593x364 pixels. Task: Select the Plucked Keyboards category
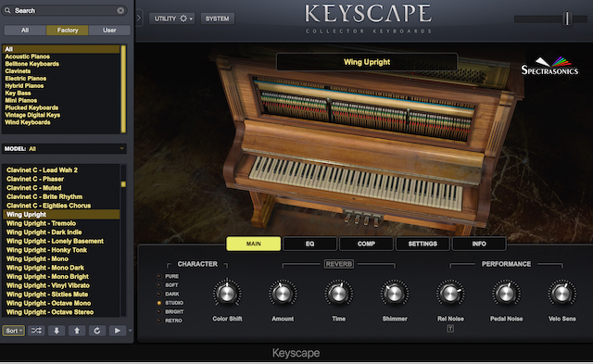[x=32, y=107]
